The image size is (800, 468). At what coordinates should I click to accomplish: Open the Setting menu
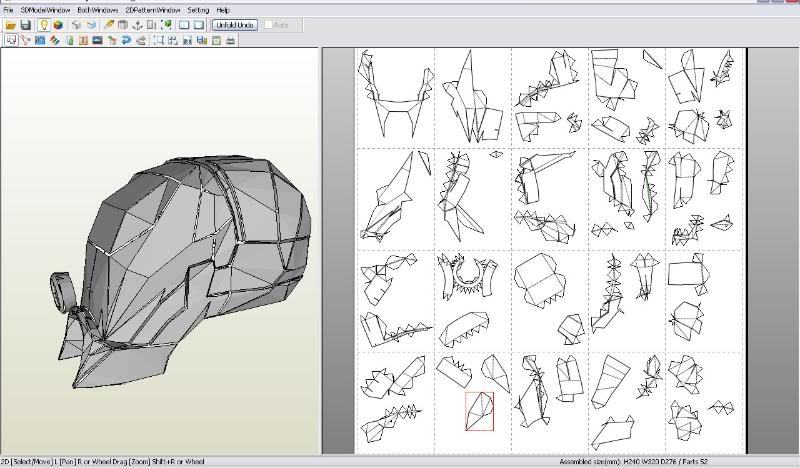pos(198,10)
